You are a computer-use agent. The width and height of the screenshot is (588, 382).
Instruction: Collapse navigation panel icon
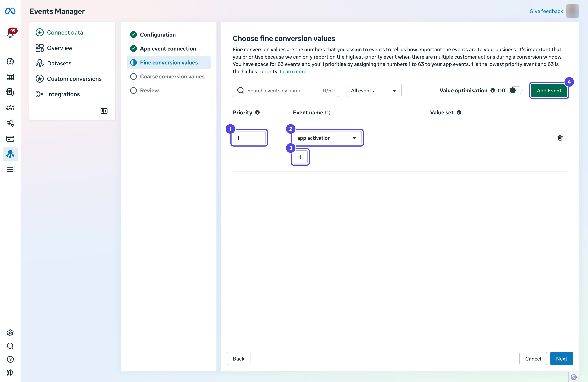coord(104,111)
